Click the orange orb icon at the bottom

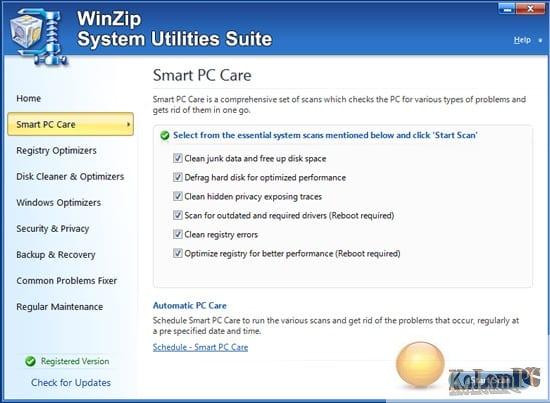tap(420, 364)
